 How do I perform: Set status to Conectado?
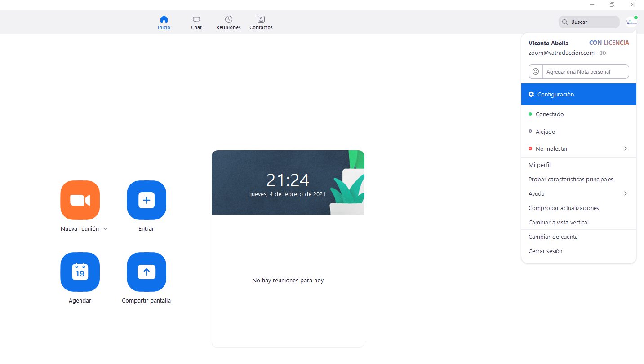549,114
